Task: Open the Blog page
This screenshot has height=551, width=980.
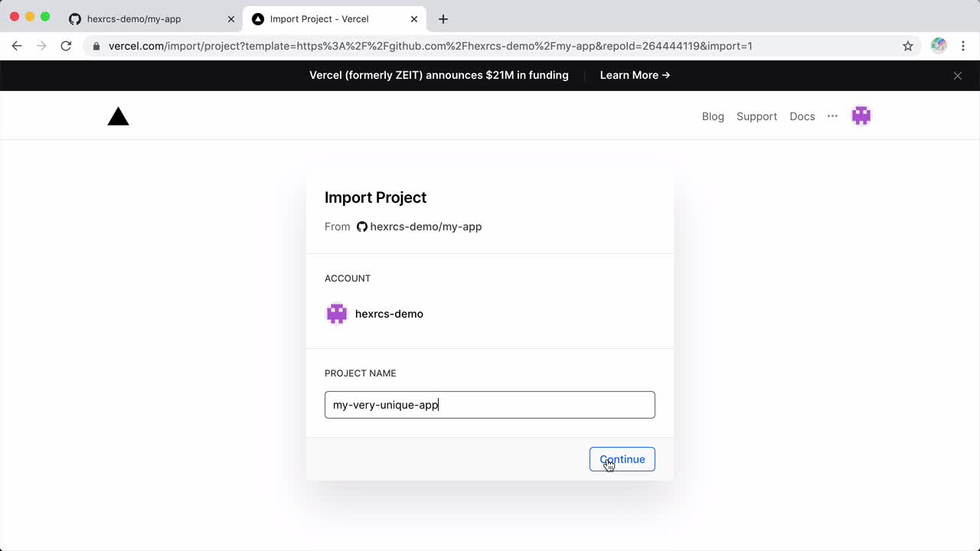Action: (713, 116)
